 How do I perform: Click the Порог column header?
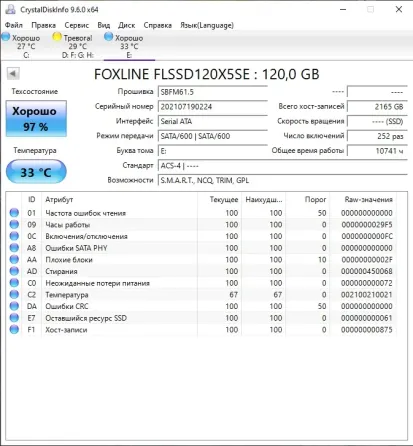tap(308, 200)
